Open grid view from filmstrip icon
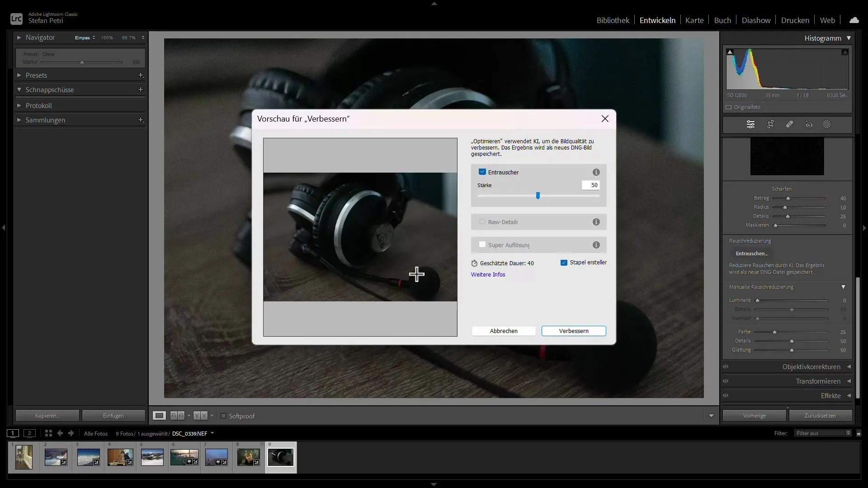This screenshot has height=488, width=868. (48, 433)
